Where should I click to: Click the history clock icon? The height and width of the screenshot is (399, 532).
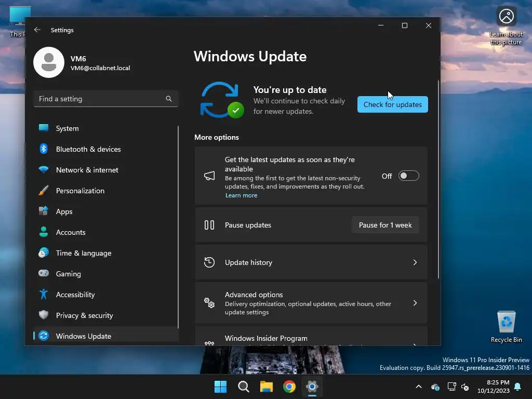click(x=209, y=262)
